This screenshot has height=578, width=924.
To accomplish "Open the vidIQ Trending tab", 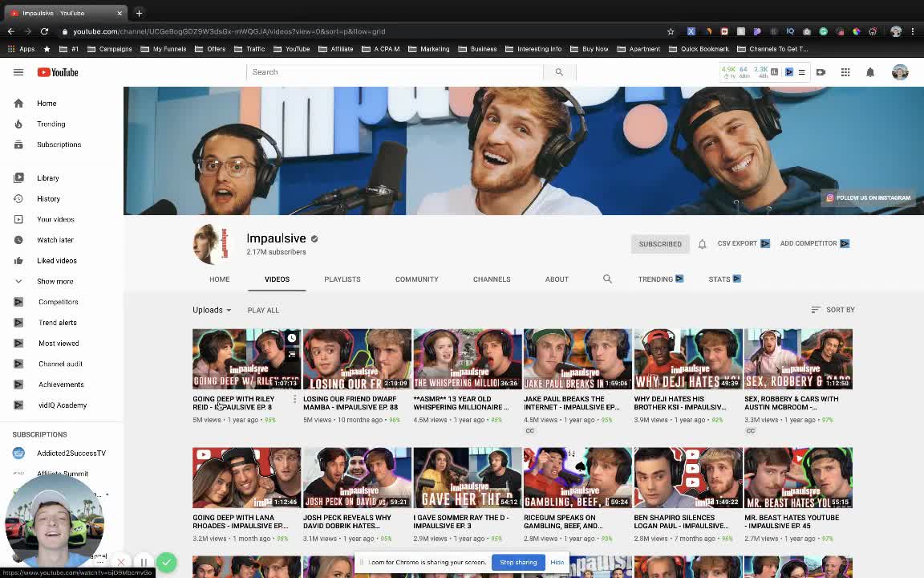I will 661,279.
